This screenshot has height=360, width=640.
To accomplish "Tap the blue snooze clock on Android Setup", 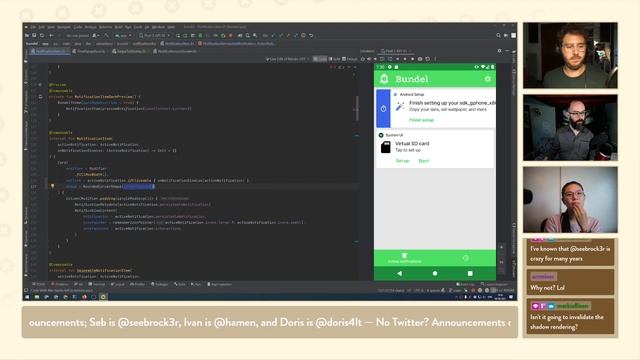I will pyautogui.click(x=383, y=109).
